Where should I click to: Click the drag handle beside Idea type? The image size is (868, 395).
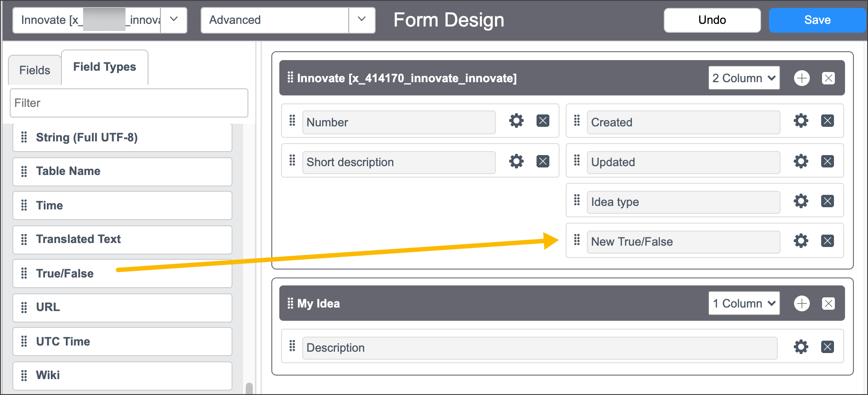point(577,200)
